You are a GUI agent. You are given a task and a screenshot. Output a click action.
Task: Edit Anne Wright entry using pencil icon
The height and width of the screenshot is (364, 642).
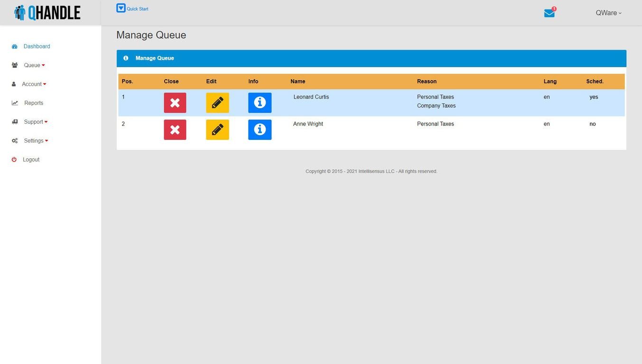click(x=217, y=130)
